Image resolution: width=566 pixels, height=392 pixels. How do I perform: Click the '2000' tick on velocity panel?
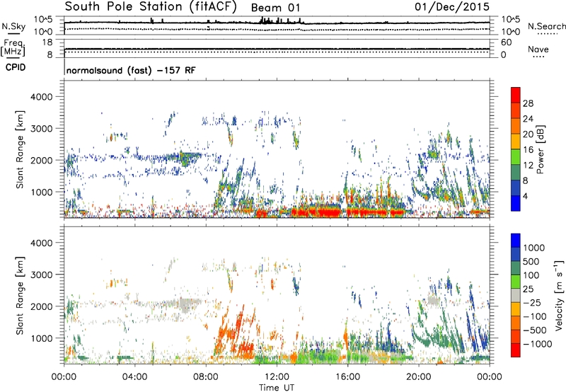[x=42, y=306]
